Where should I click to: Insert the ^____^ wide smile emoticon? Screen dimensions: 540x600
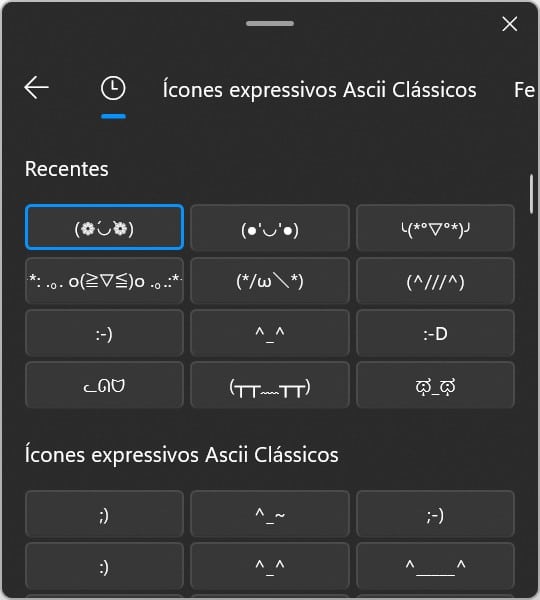(x=435, y=566)
